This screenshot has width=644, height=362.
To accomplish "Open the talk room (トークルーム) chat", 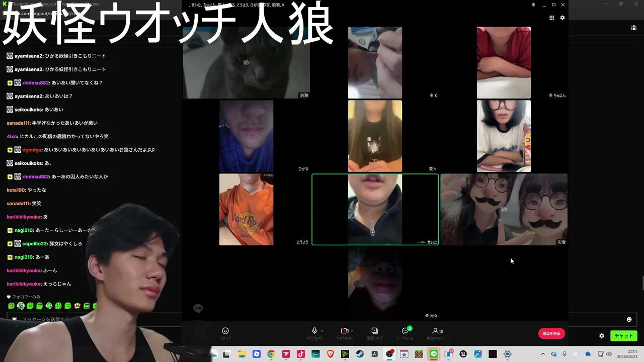I will 405,333.
